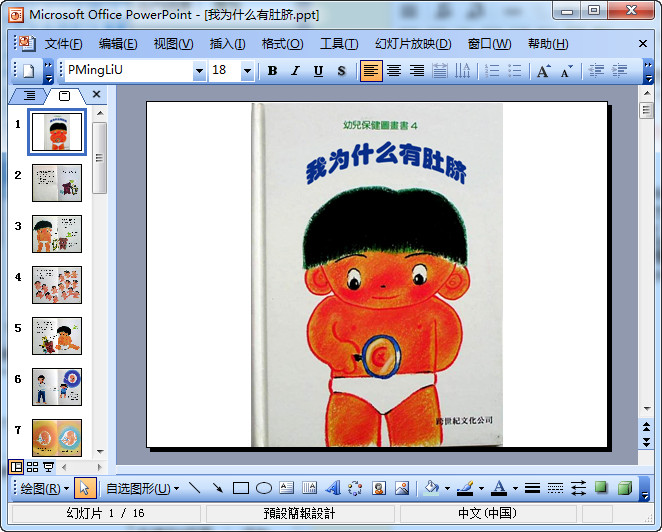Click Next Slide double-arrow button

[x=646, y=442]
